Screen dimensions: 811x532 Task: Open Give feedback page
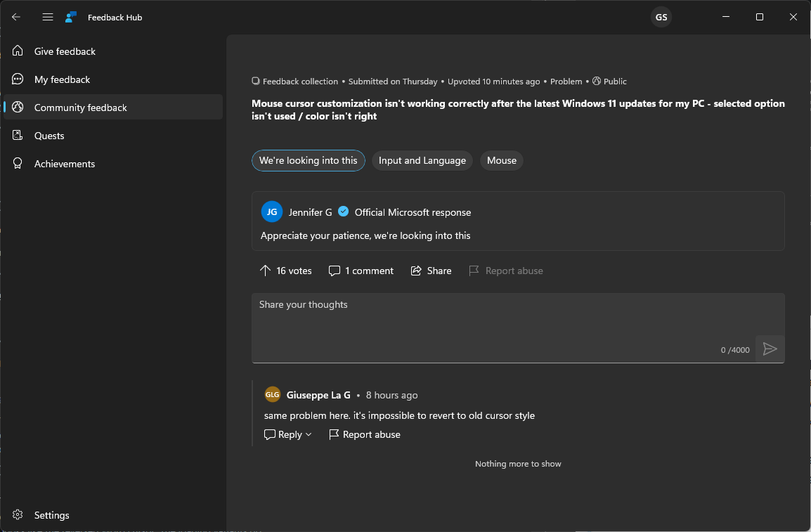[x=113, y=51]
